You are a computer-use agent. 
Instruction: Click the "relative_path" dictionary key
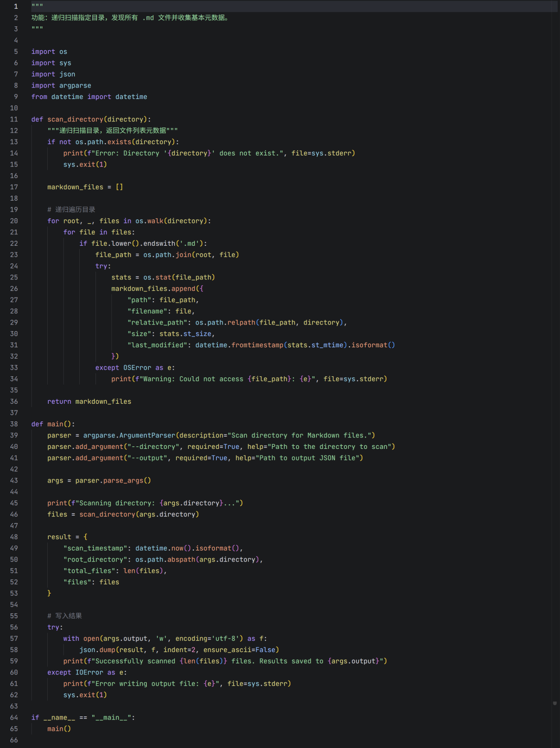pos(157,323)
